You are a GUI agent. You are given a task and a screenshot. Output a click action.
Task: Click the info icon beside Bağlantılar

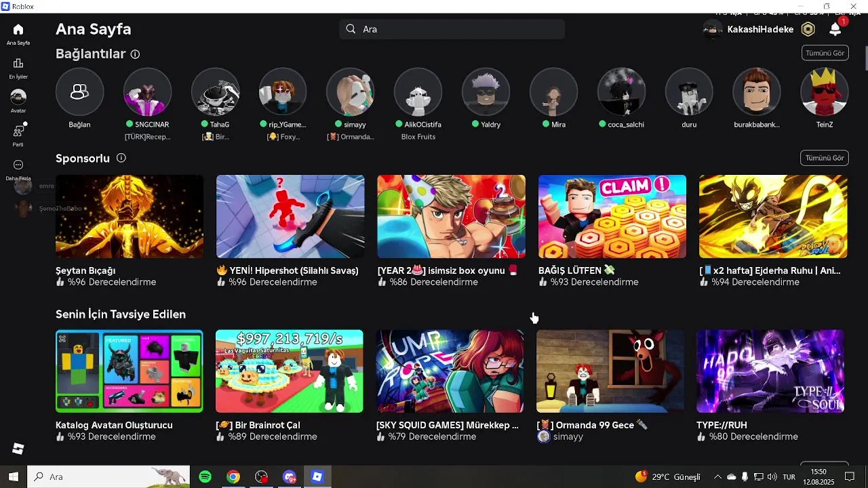(x=135, y=54)
